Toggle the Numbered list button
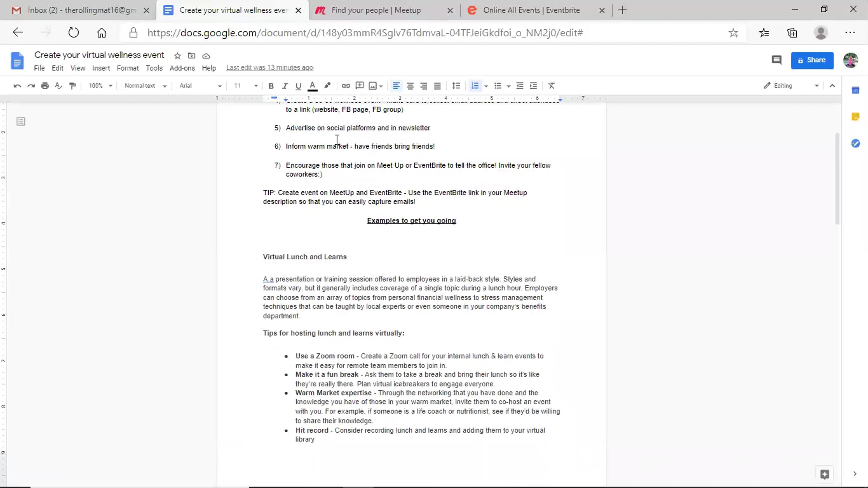868x488 pixels. [x=475, y=86]
